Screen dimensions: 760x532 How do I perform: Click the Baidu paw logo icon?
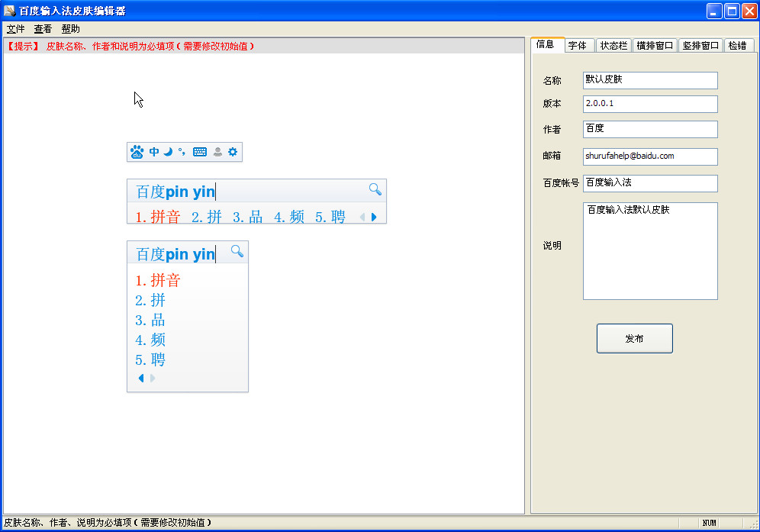click(x=137, y=152)
